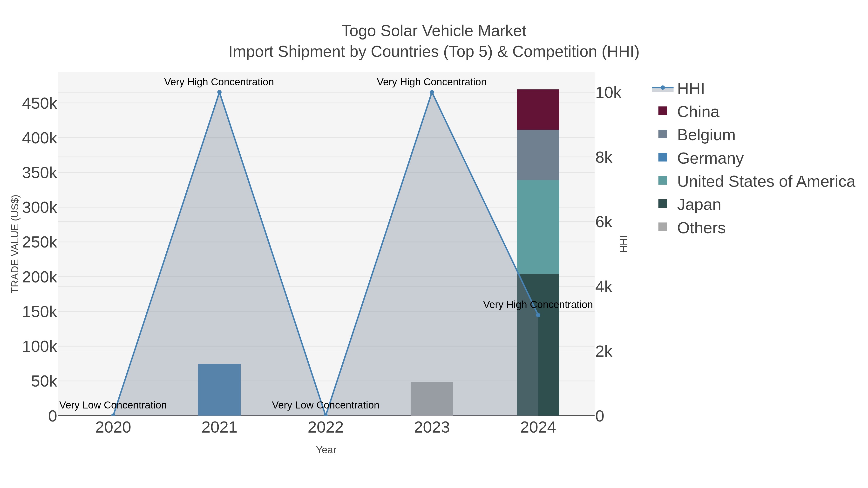Click the China maroon legend swatch
This screenshot has width=868, height=488.
tap(663, 111)
